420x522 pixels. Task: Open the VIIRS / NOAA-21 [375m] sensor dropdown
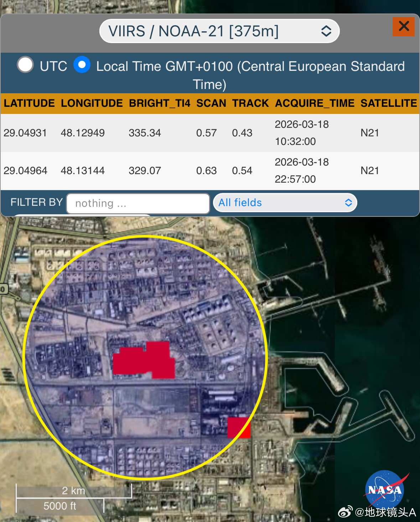click(x=219, y=31)
